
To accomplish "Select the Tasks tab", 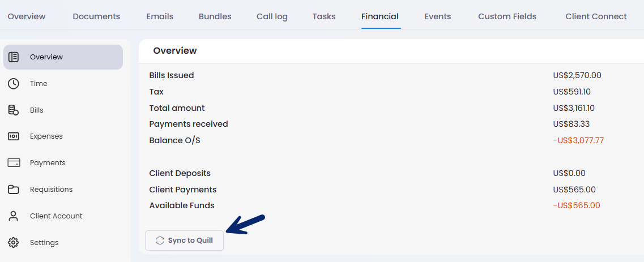I will click(x=324, y=17).
